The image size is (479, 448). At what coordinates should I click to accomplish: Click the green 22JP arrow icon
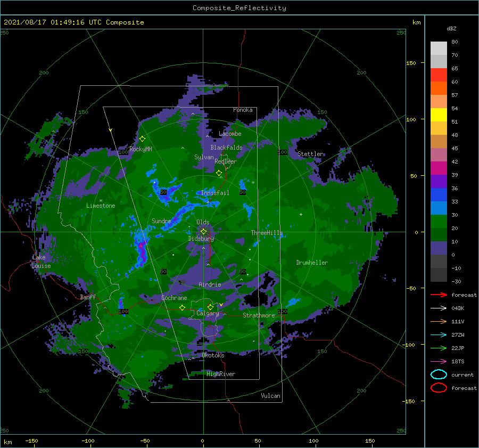coord(439,348)
